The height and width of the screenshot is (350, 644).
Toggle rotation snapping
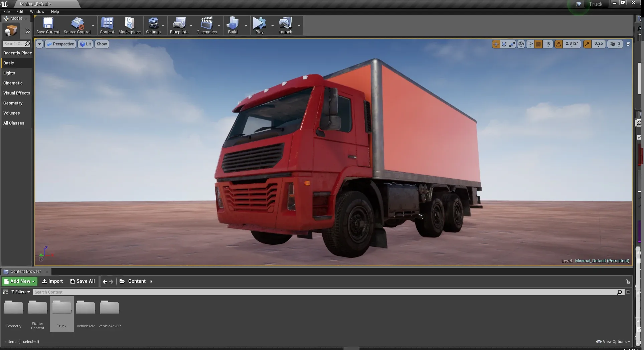click(559, 44)
